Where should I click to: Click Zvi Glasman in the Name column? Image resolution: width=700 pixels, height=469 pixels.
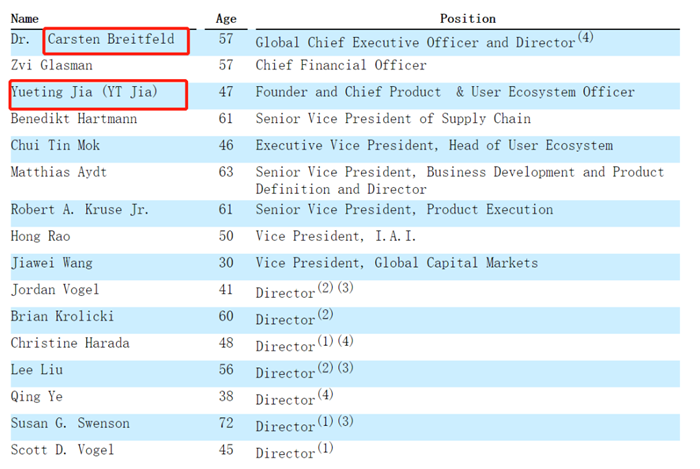(x=51, y=66)
